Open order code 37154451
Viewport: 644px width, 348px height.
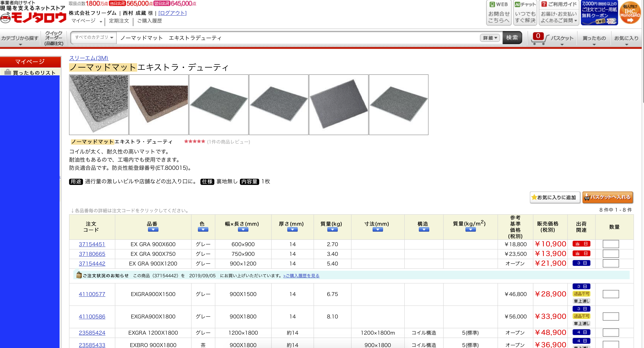[x=92, y=244]
